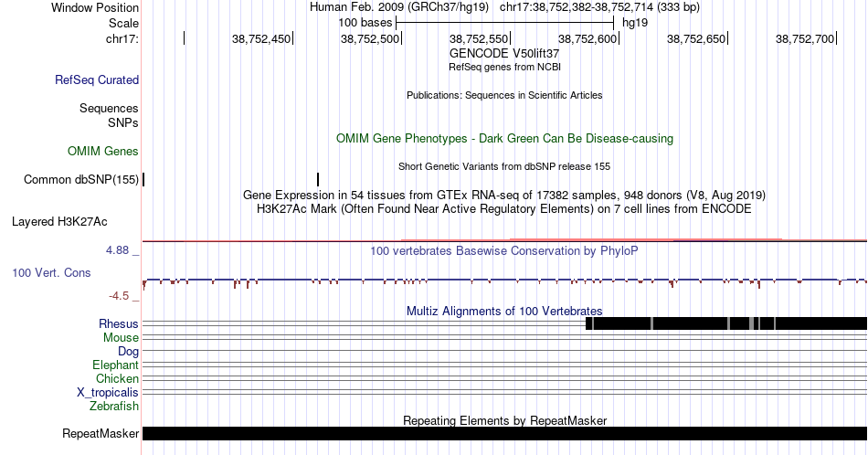Click the GTEx Gene Expression track title
The image size is (868, 455).
[504, 196]
